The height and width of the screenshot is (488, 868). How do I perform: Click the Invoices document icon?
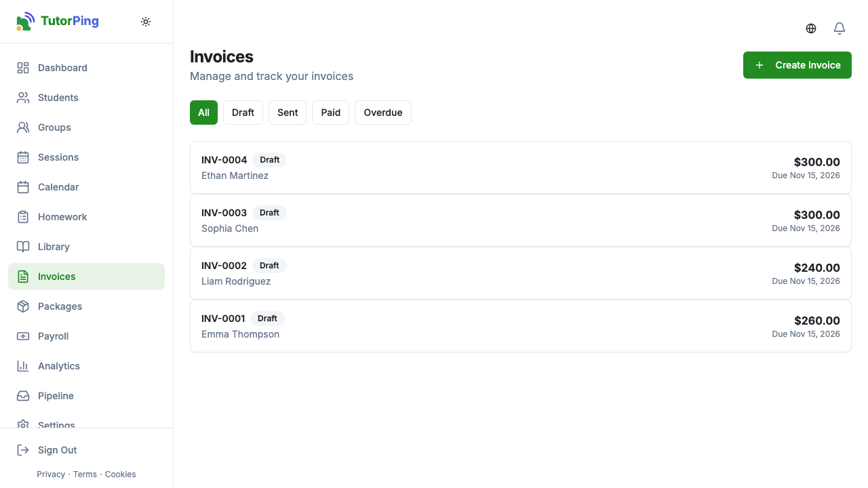coord(23,277)
